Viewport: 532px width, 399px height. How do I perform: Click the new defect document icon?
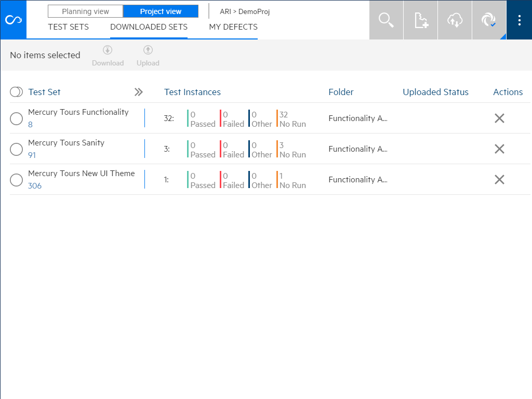420,20
